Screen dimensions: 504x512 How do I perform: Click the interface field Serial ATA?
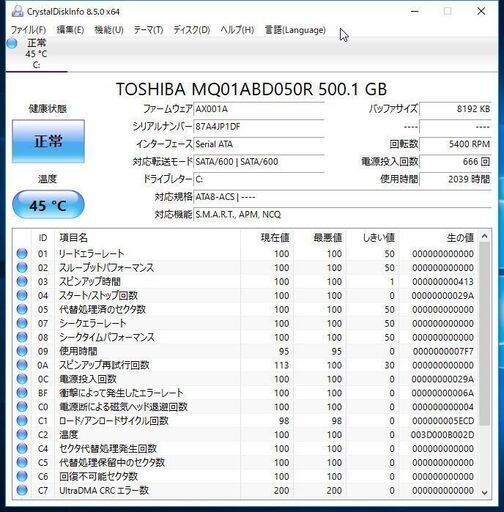point(259,144)
